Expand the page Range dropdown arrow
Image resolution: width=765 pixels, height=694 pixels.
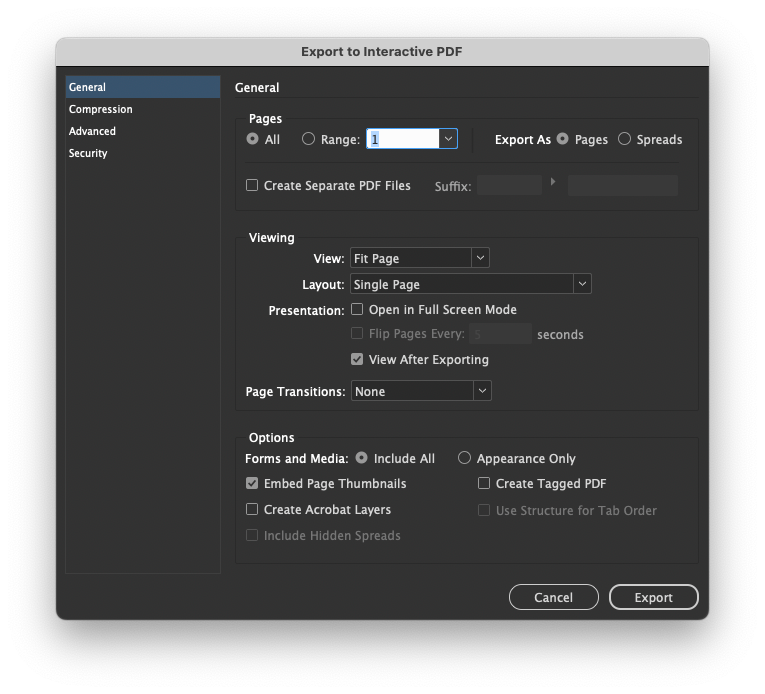pos(448,139)
